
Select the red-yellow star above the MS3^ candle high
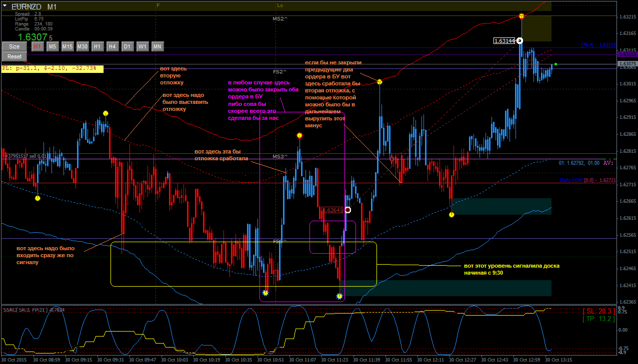coord(299,136)
